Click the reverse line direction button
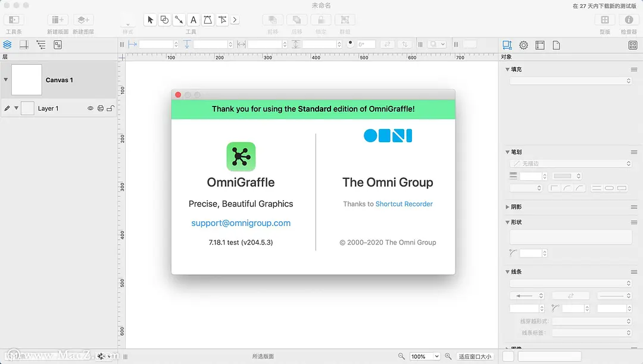The height and width of the screenshot is (364, 643). (570, 296)
